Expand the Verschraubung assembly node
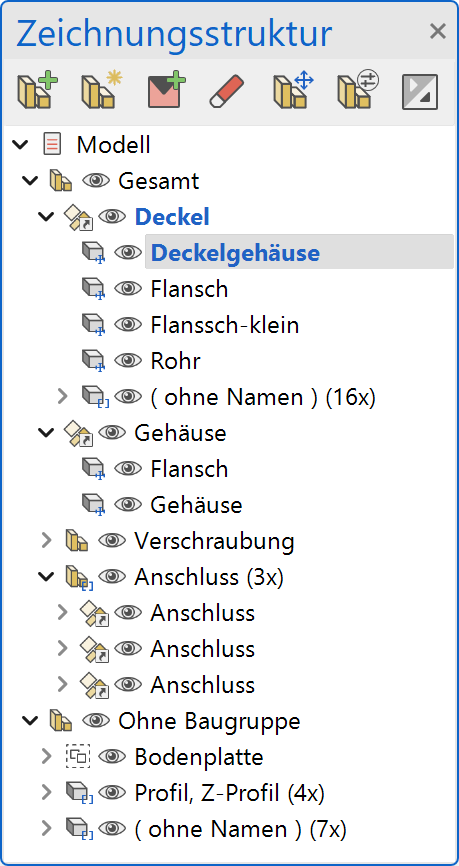 click(x=46, y=541)
